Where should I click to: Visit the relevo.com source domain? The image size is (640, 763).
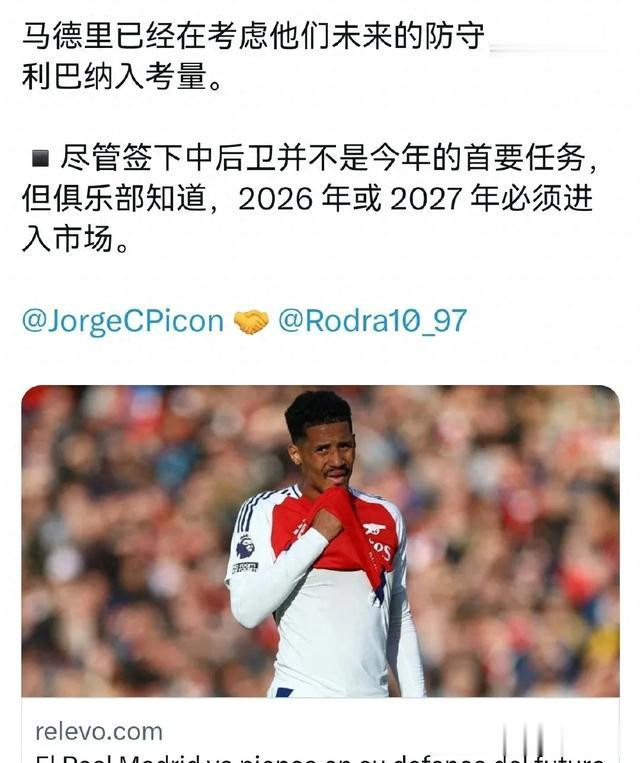pos(99,732)
